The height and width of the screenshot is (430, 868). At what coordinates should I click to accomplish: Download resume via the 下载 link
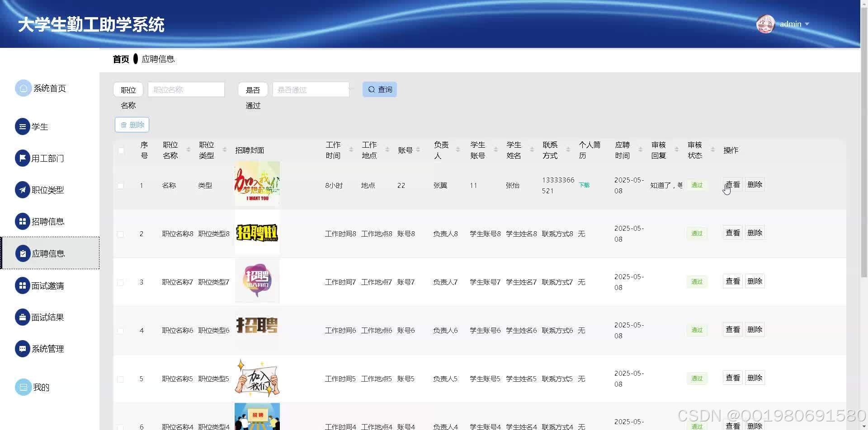tap(584, 185)
